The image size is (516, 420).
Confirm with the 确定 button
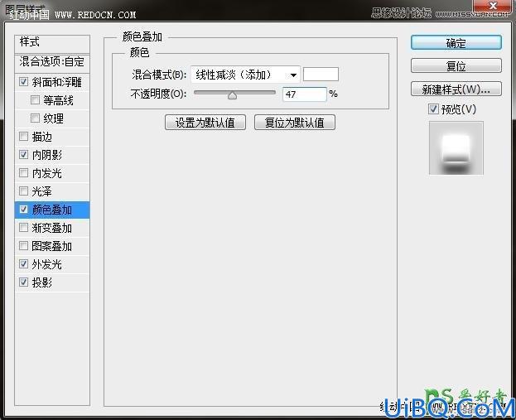tap(456, 43)
